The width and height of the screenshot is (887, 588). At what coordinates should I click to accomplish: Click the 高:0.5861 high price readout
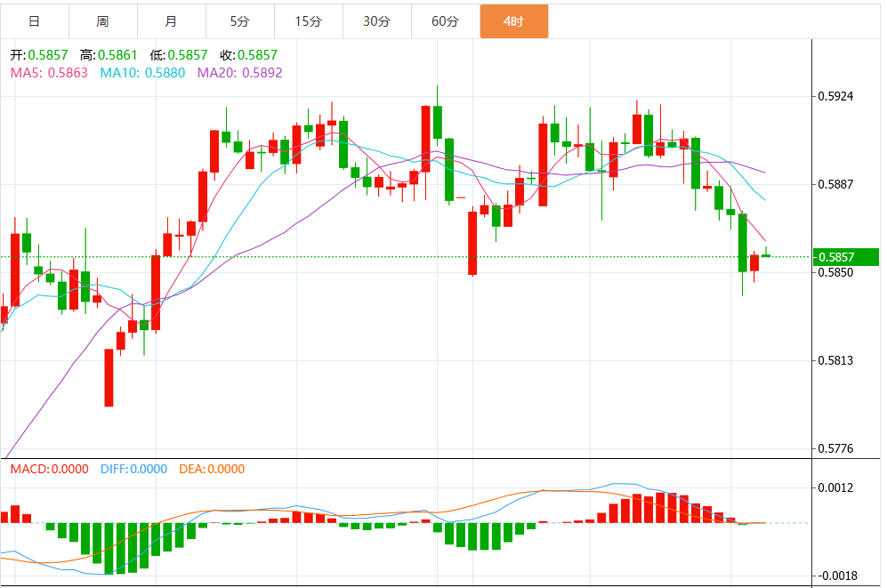tap(109, 55)
